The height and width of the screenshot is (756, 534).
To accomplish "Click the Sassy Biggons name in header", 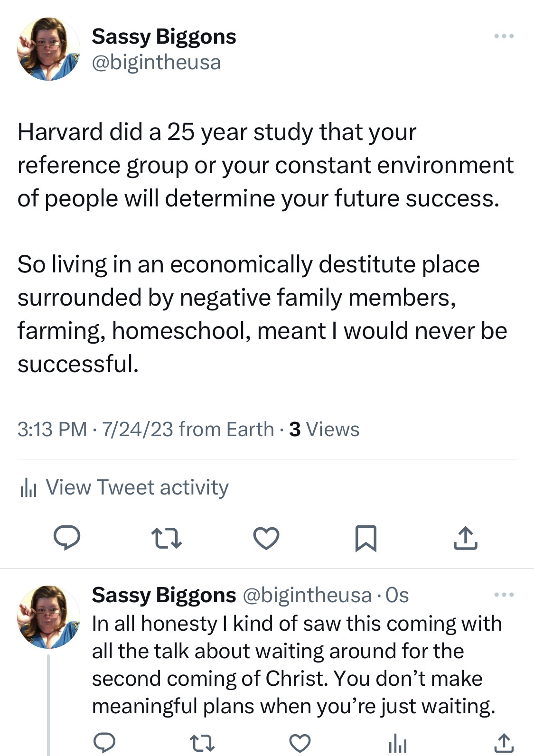I will [164, 37].
